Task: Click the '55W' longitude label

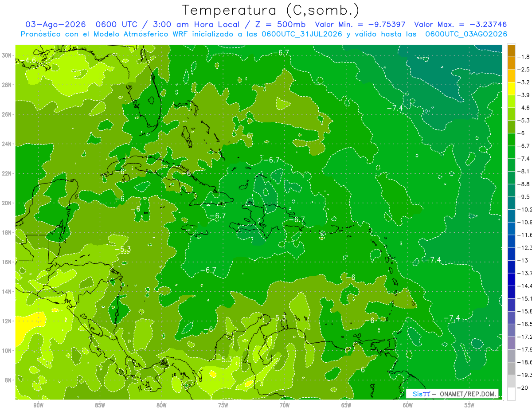Action: click(469, 406)
